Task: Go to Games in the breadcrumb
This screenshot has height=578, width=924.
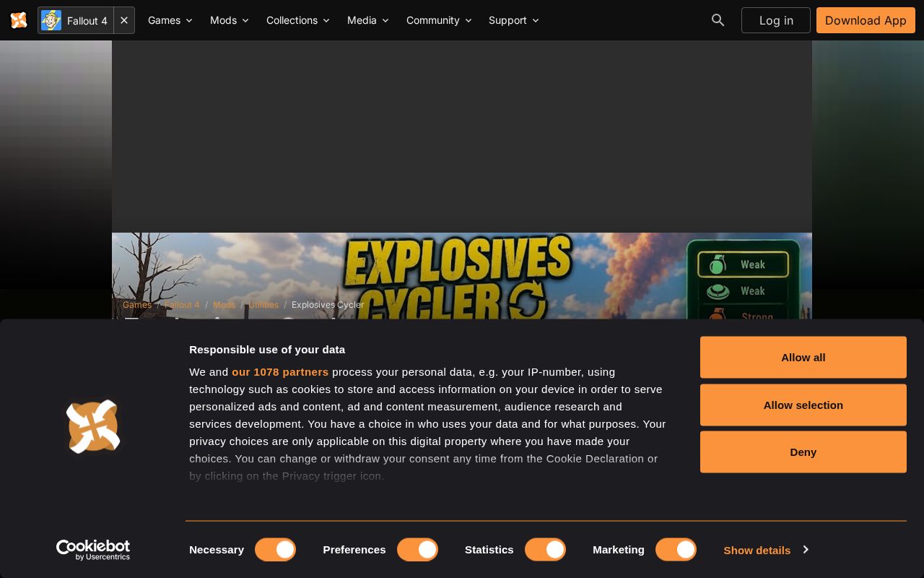Action: pos(137,305)
